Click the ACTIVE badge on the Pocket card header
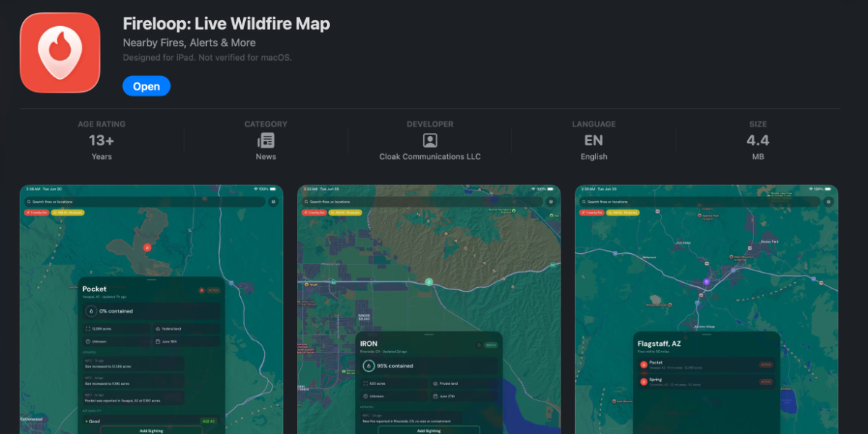 click(x=213, y=290)
